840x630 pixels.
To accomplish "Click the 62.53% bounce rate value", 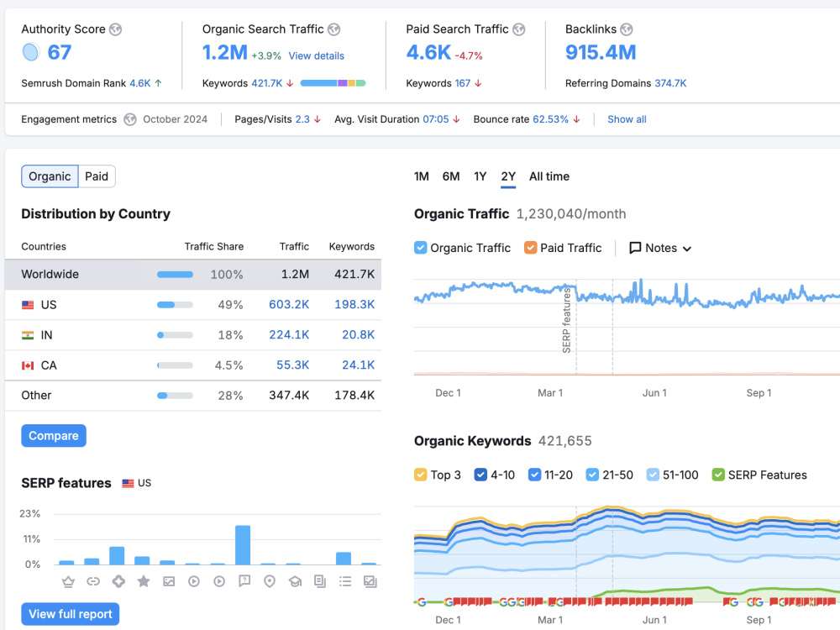I will [x=550, y=119].
